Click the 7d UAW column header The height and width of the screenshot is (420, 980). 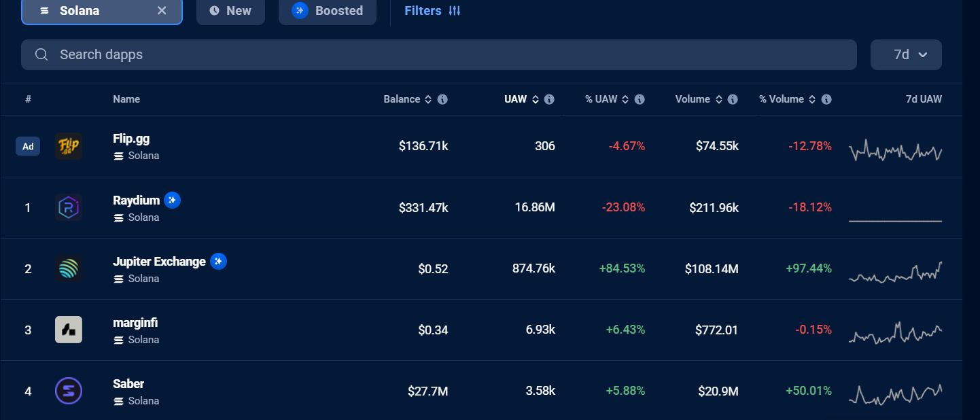[924, 99]
